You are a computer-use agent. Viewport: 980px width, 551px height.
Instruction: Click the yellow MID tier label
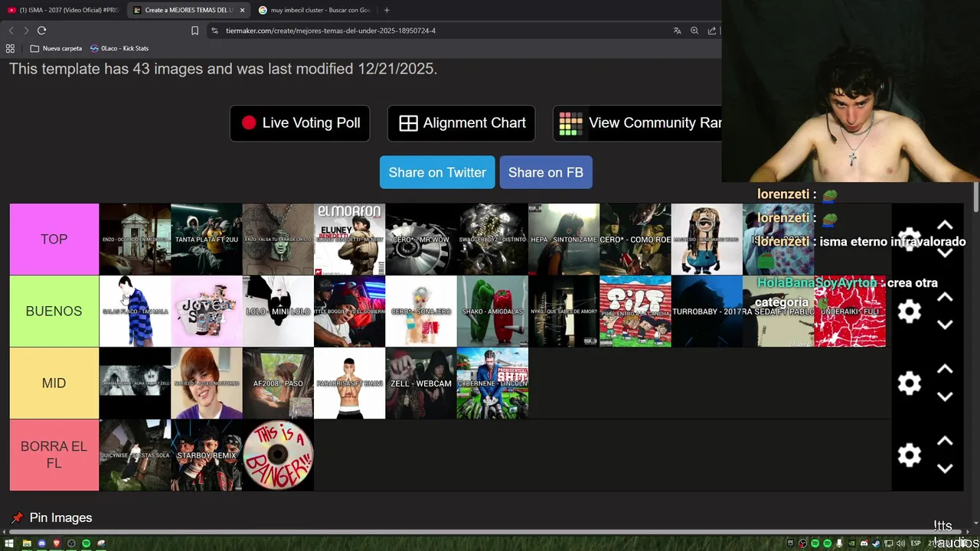tap(54, 383)
